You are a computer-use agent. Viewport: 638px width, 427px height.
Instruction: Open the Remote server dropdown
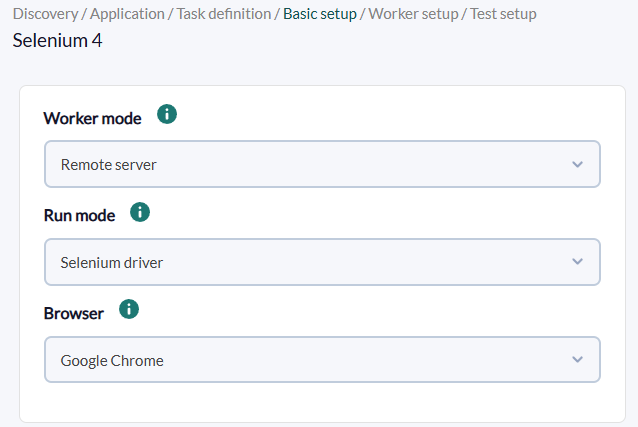tap(322, 164)
